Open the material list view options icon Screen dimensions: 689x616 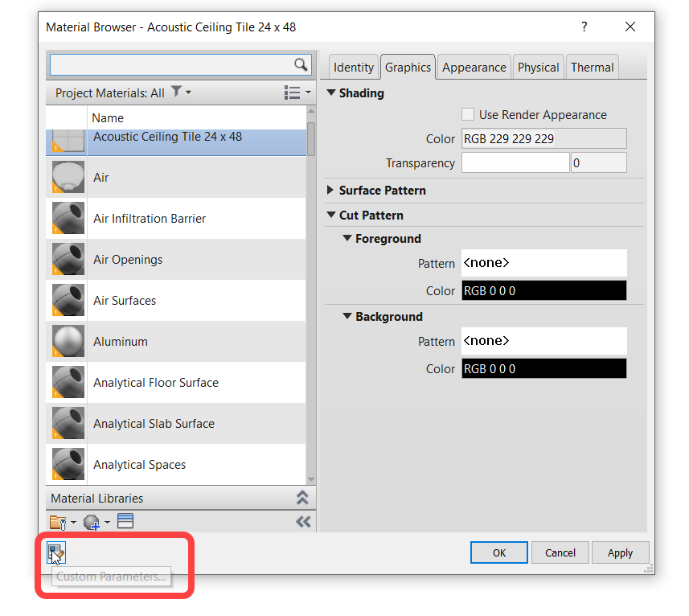[x=292, y=92]
